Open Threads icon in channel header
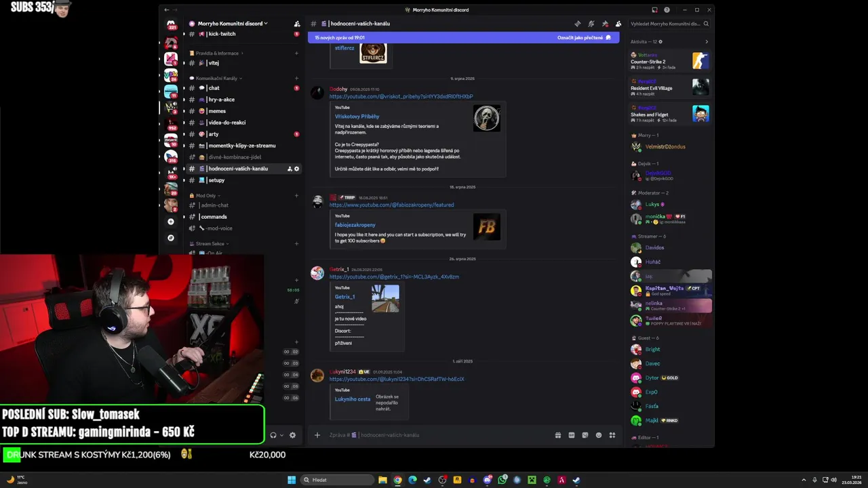This screenshot has width=868, height=488. pyautogui.click(x=577, y=24)
